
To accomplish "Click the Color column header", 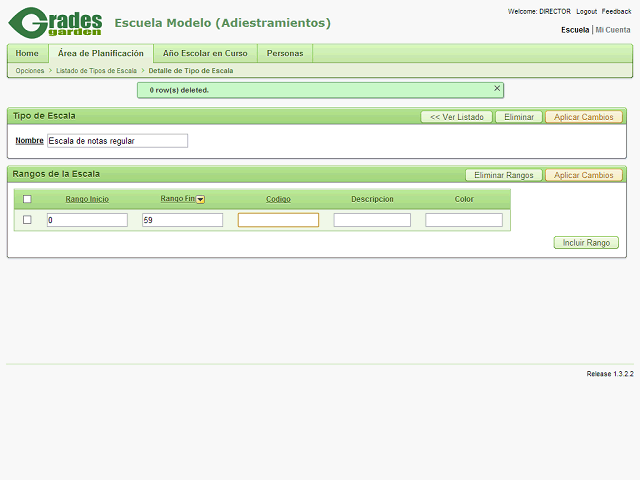I will pos(464,199).
